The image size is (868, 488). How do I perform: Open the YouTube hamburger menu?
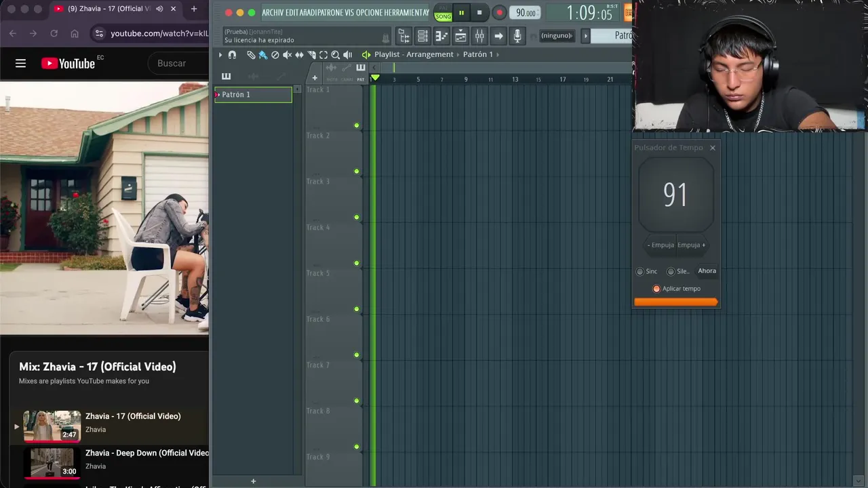click(20, 63)
